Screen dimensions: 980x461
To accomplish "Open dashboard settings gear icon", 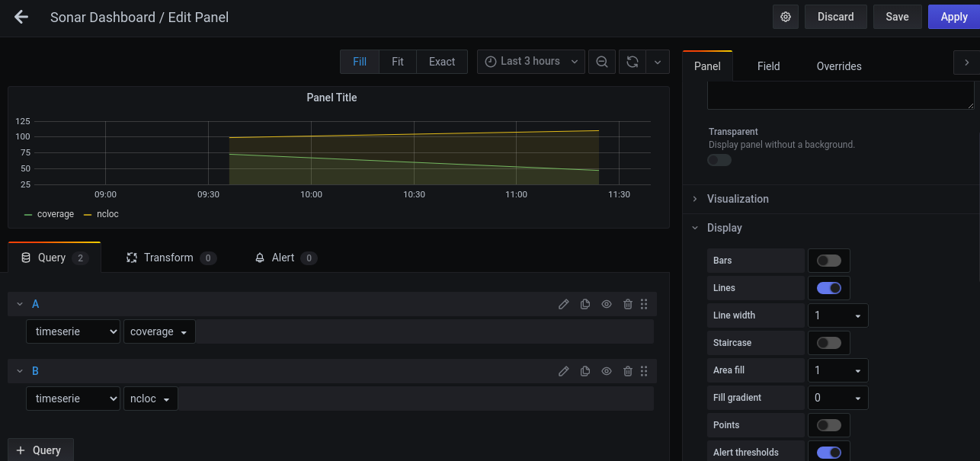I will coord(786,17).
